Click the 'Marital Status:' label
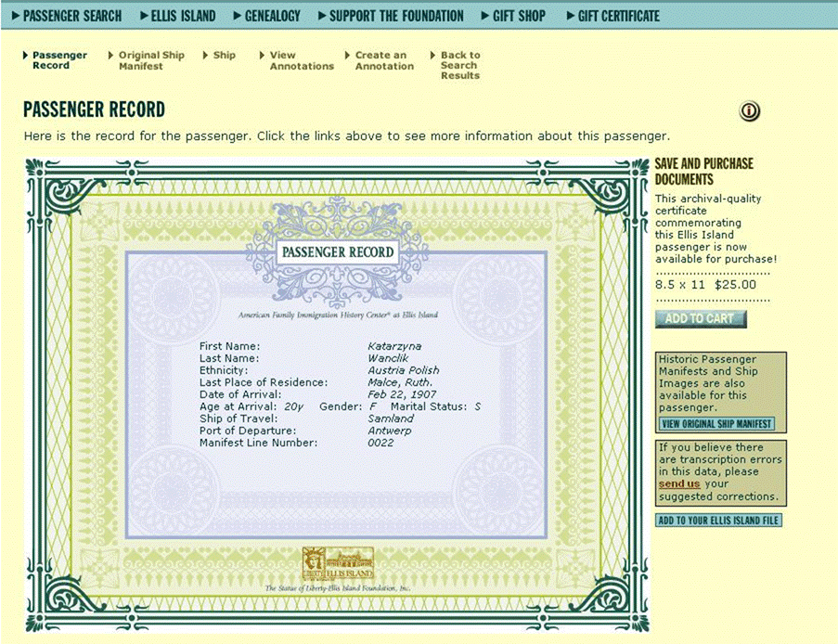This screenshot has width=838, height=644. pyautogui.click(x=429, y=406)
